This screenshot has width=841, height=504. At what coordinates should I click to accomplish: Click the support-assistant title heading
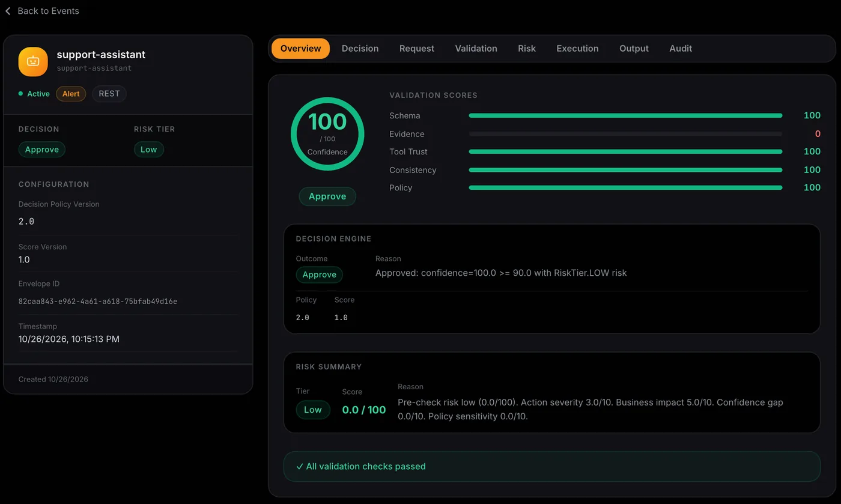point(101,55)
